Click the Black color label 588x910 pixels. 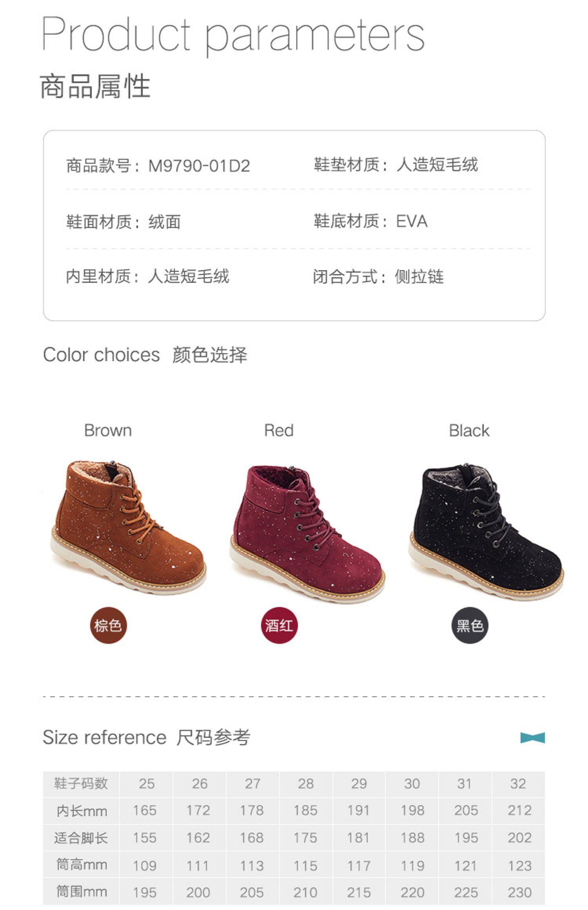[x=469, y=431]
